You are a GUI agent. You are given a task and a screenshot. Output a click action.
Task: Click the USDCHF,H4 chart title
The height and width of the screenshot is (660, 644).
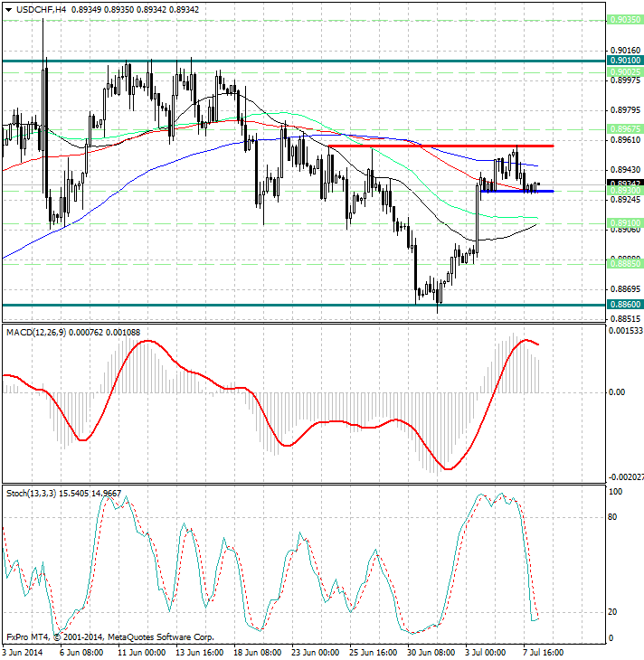pyautogui.click(x=42, y=9)
